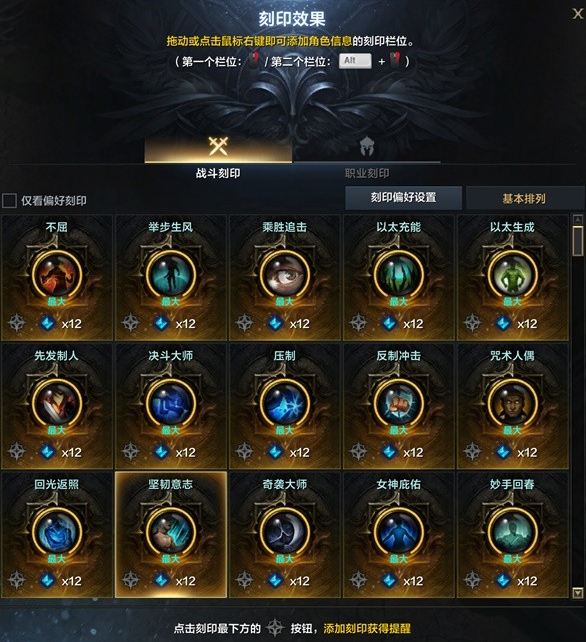Switch to the 职业刻印 tab
The height and width of the screenshot is (642, 586).
tap(367, 158)
